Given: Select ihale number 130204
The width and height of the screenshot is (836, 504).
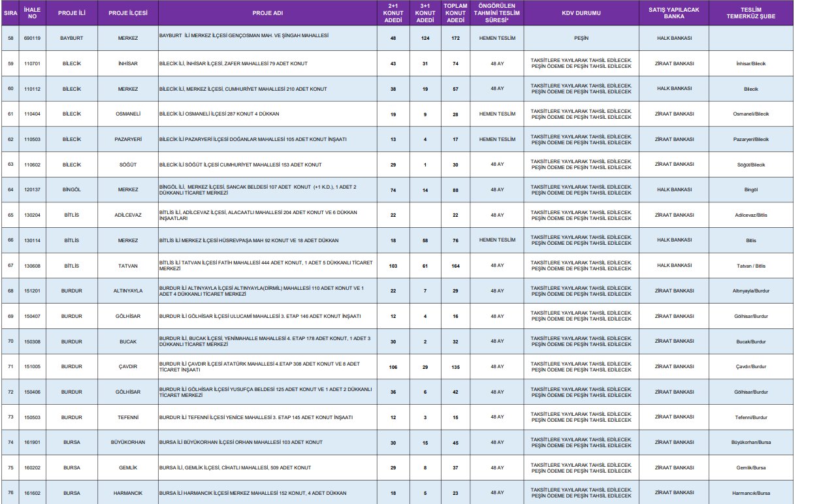Looking at the screenshot, I should pyautogui.click(x=32, y=215).
